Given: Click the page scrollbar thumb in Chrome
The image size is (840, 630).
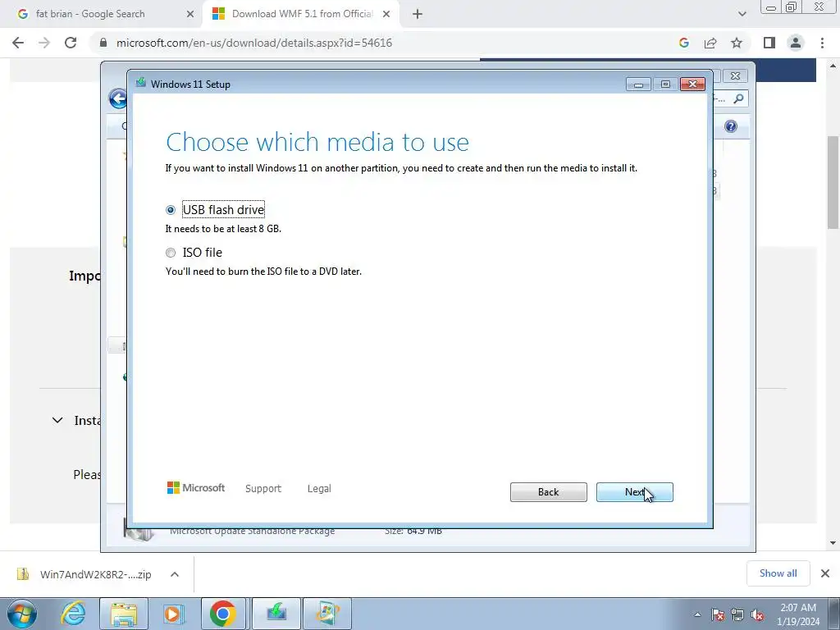Looking at the screenshot, I should (x=833, y=182).
